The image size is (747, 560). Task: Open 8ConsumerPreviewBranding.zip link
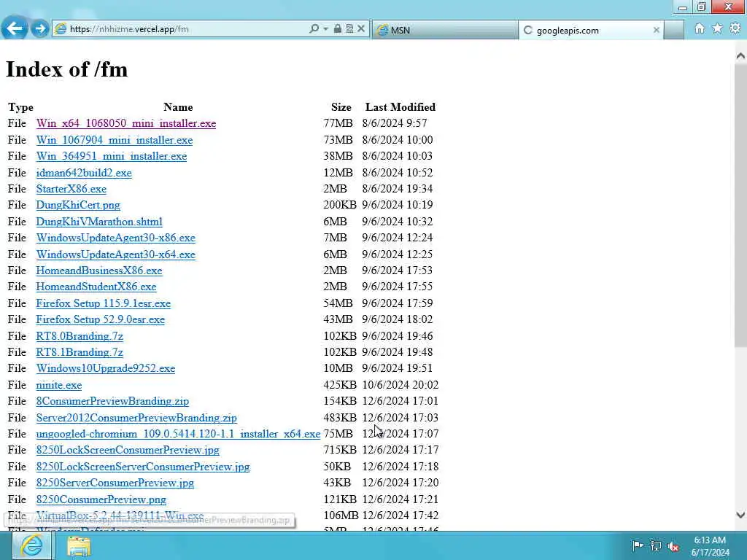(112, 402)
